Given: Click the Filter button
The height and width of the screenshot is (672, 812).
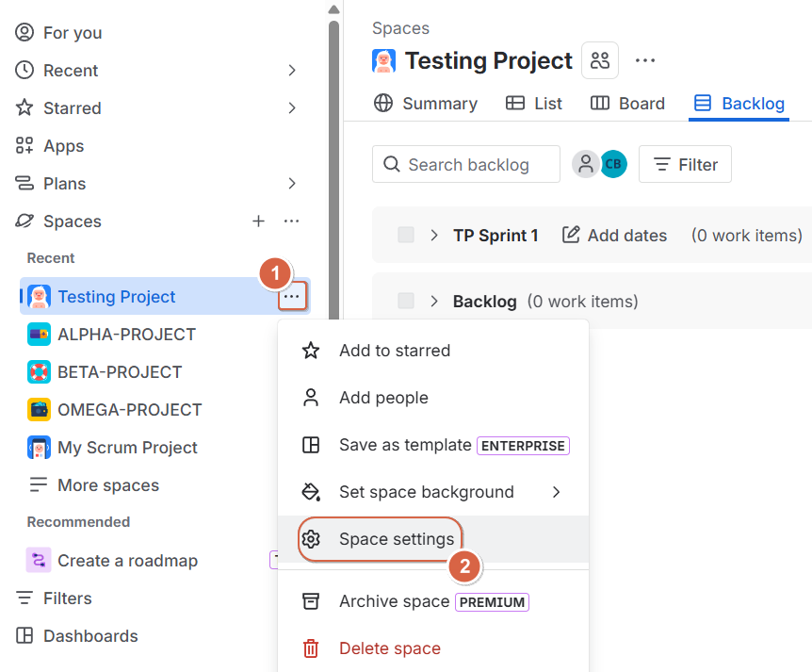Looking at the screenshot, I should 685,164.
